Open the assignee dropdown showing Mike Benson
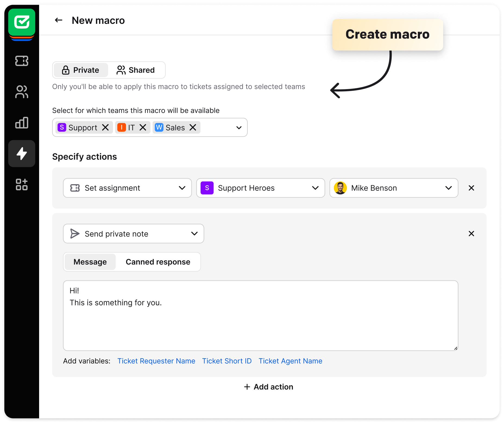The height and width of the screenshot is (423, 504). pyautogui.click(x=449, y=188)
